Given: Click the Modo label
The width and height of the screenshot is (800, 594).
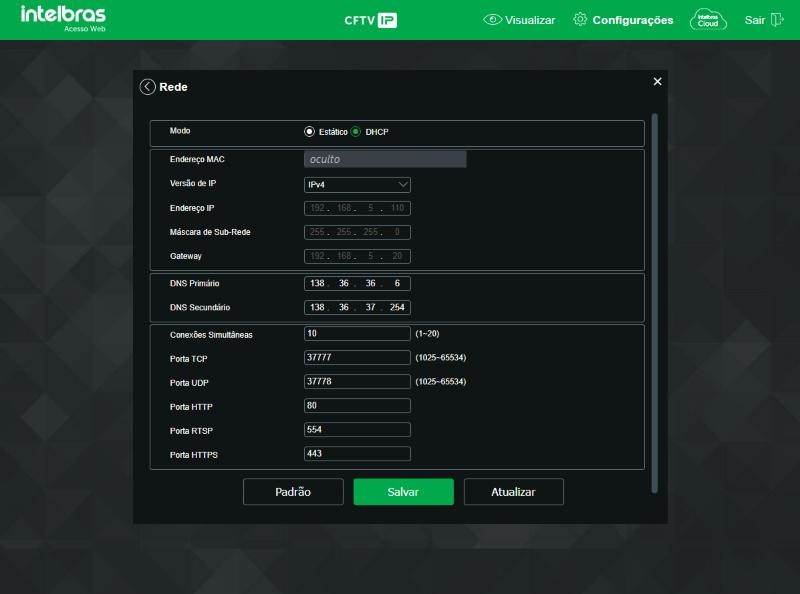Looking at the screenshot, I should [180, 131].
